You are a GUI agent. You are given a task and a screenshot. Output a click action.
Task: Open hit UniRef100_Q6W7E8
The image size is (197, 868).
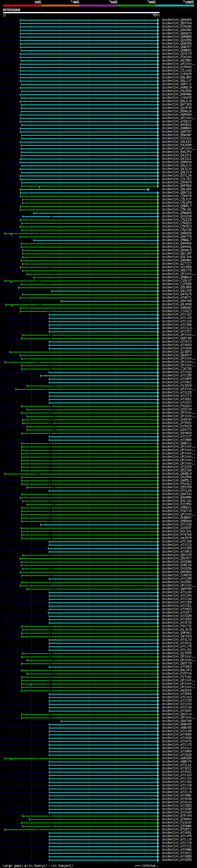(x=177, y=43)
